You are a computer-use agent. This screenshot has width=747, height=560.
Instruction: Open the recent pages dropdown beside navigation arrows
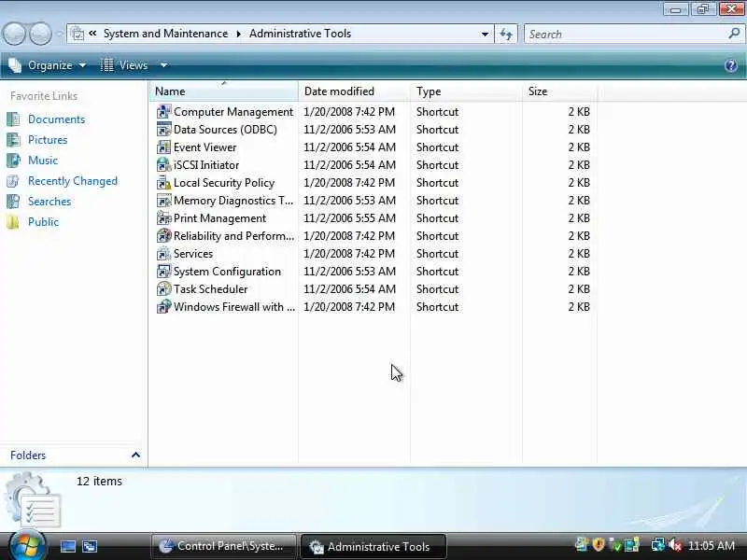pyautogui.click(x=59, y=35)
